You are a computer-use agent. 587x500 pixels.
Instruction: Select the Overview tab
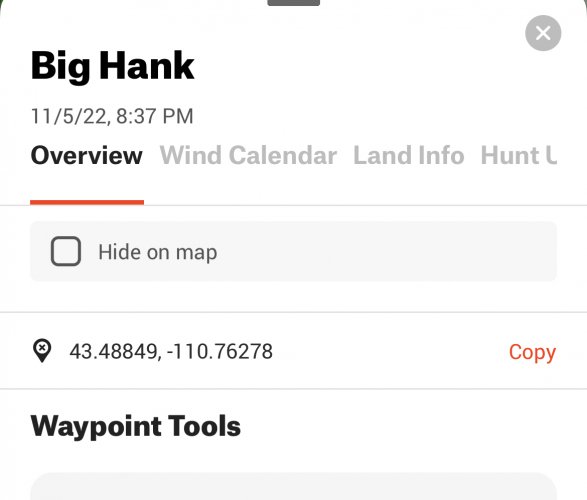(x=87, y=155)
